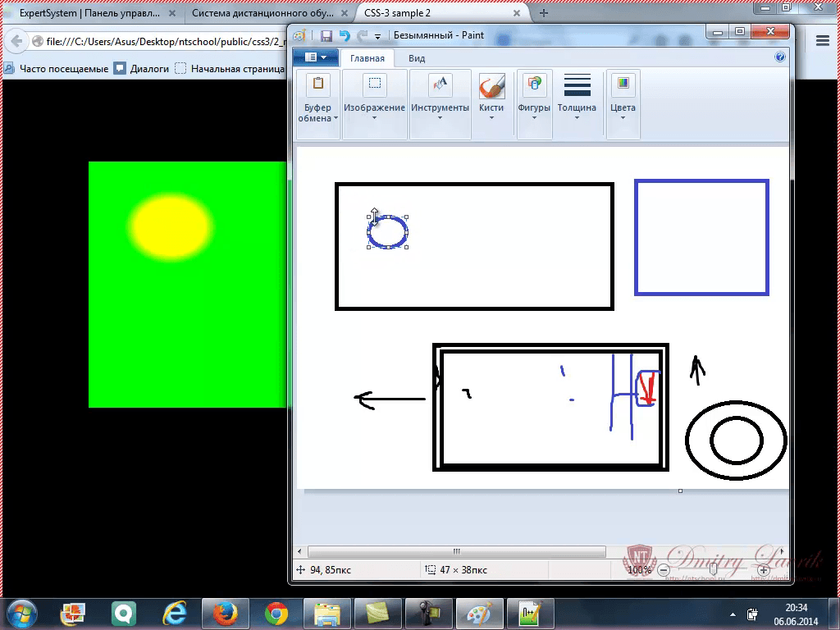The height and width of the screenshot is (630, 840).
Task: Click the Paint zoom slider handle
Action: [713, 570]
